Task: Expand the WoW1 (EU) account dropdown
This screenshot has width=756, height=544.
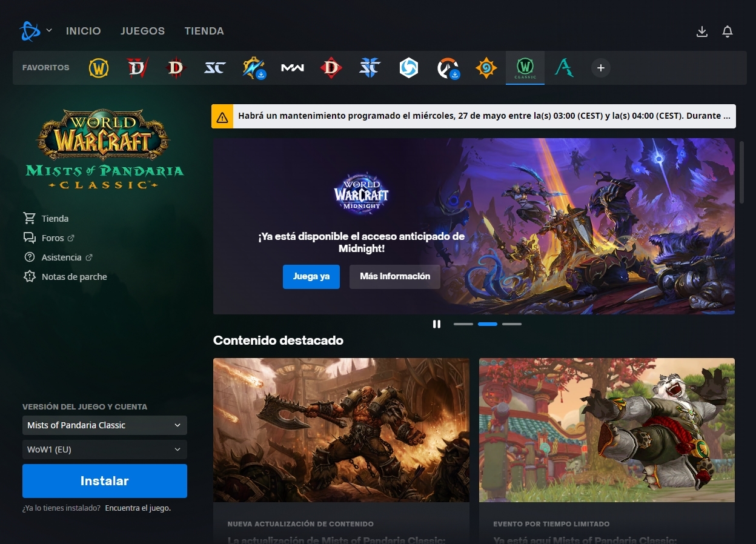Action: [x=105, y=449]
